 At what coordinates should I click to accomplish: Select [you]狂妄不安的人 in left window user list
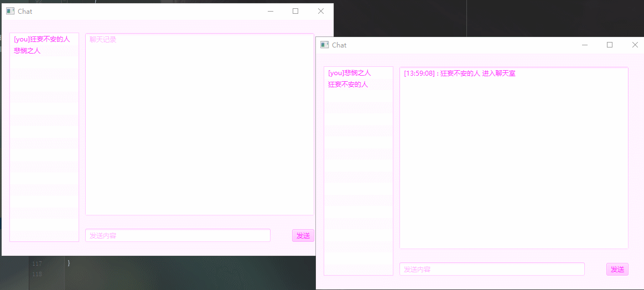44,39
